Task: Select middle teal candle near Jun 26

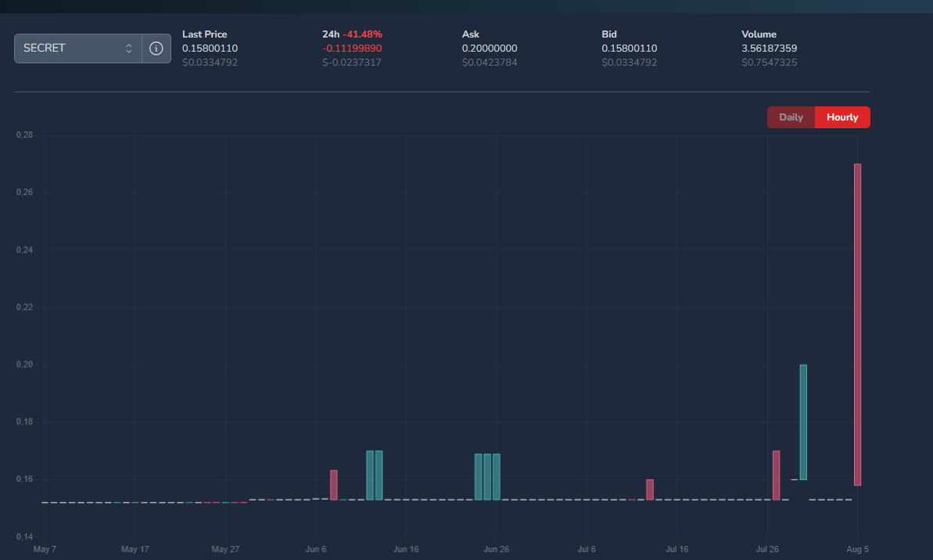Action: (487, 476)
